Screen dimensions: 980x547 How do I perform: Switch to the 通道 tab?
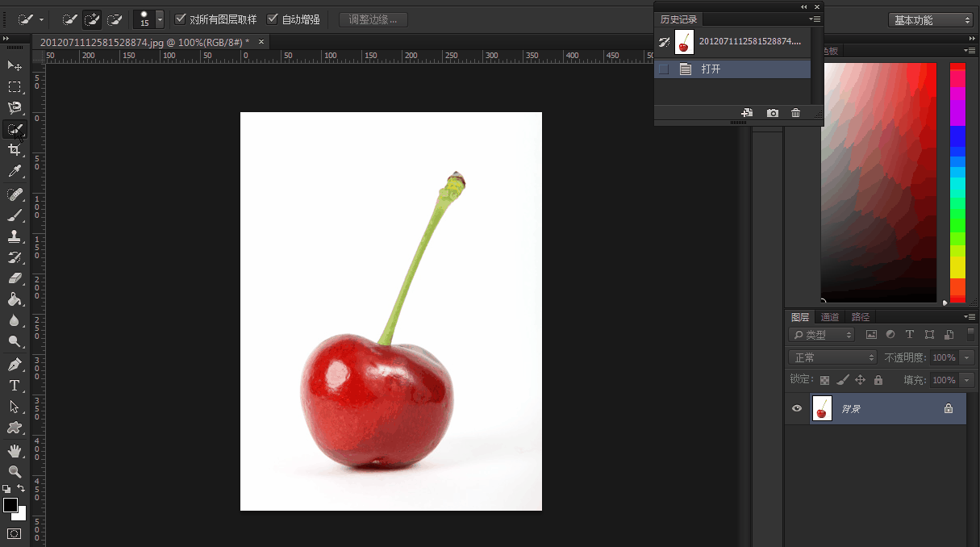point(830,317)
